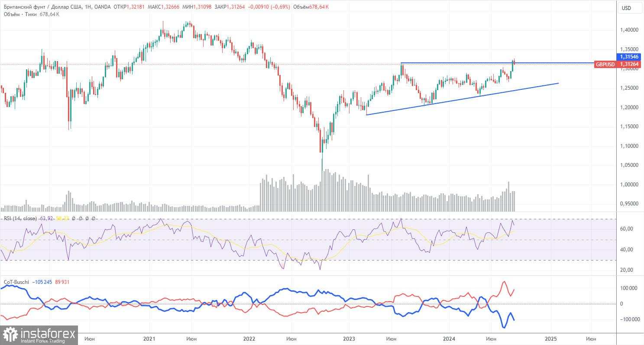Image resolution: width=644 pixels, height=345 pixels.
Task: Click the 20,00 RSI axis level
Action: 627,270
